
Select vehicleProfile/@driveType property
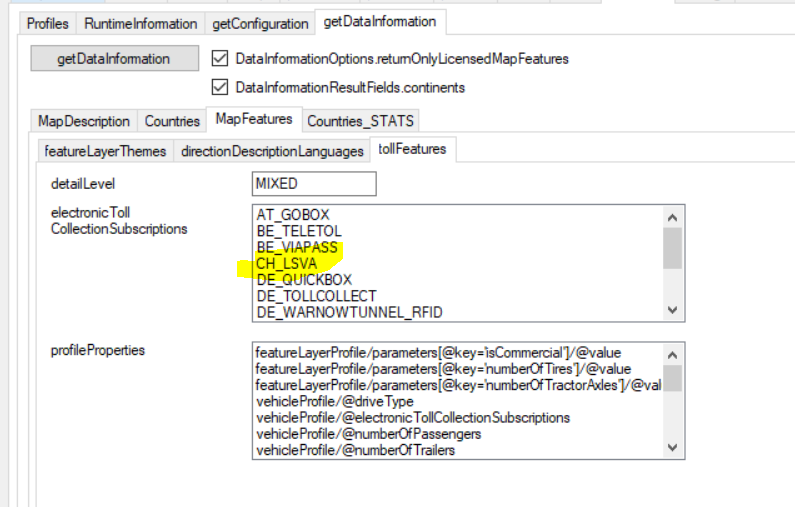(x=335, y=401)
